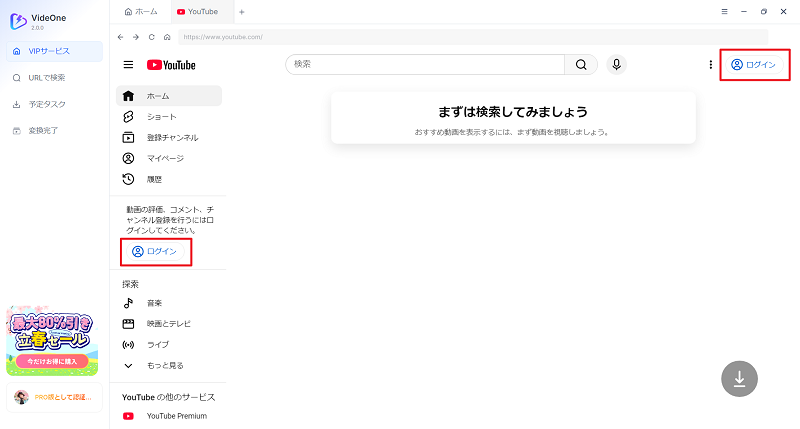Screen dimensions: 800x429
Task: Click 今だけお得に購入 banner button
Action: (x=52, y=361)
